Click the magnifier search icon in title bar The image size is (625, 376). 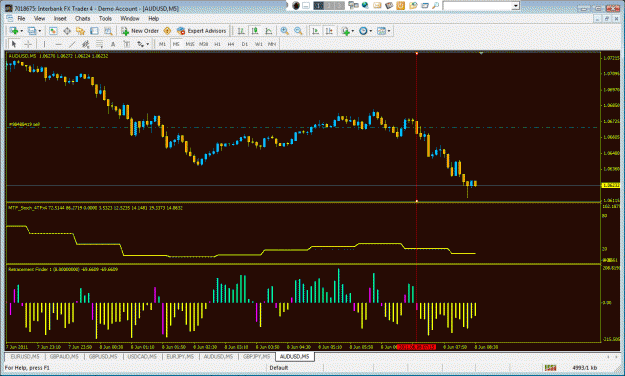[x=436, y=6]
